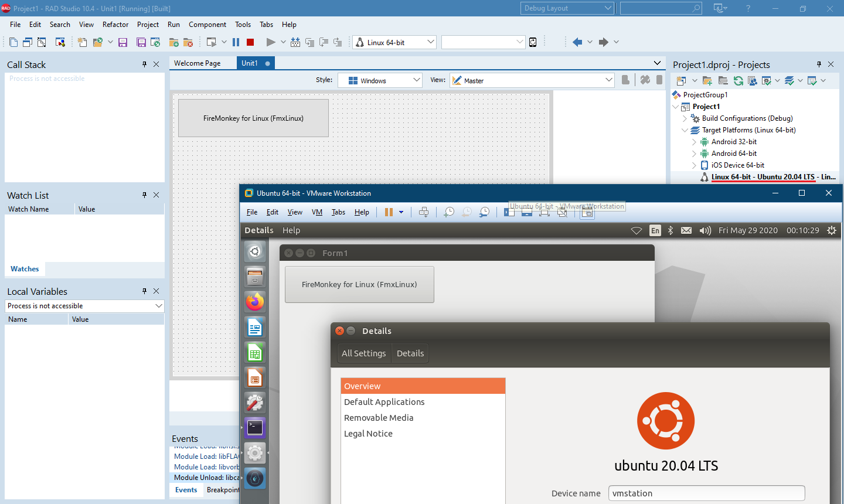Click the Details button next to All Settings
844x504 pixels.
coord(410,353)
